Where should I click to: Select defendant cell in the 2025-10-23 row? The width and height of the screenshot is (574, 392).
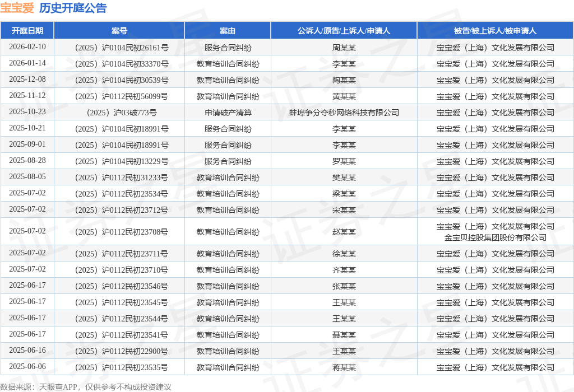click(496, 113)
